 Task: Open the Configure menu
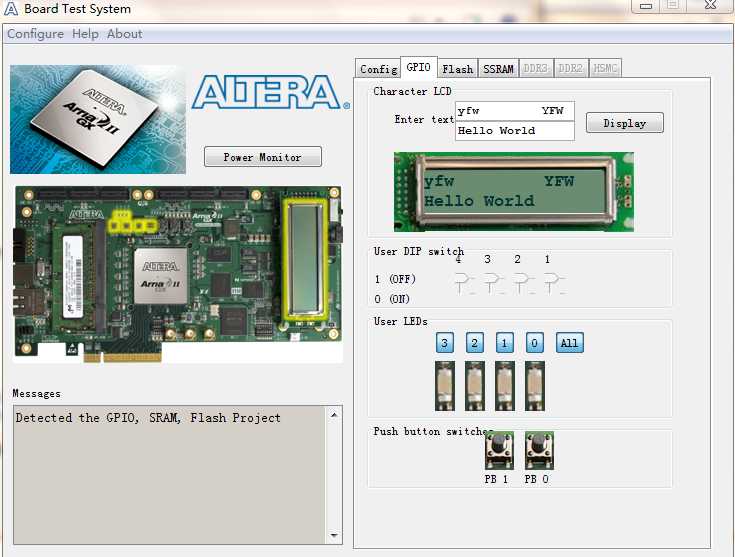click(36, 34)
